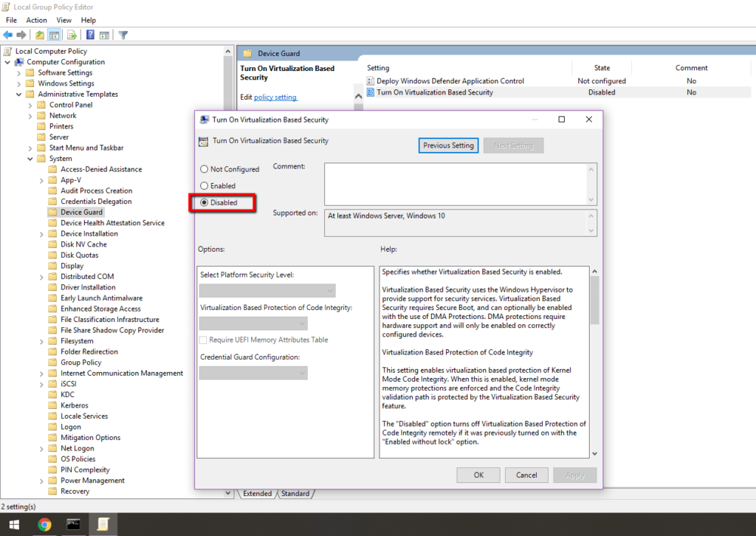
Task: Select Early Launch Antimalware in tree
Action: (x=101, y=298)
